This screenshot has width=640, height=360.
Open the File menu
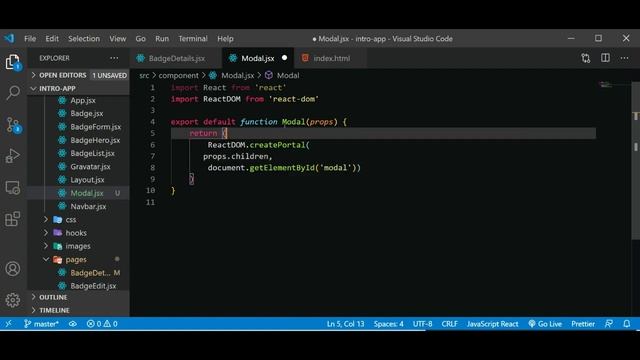30,38
